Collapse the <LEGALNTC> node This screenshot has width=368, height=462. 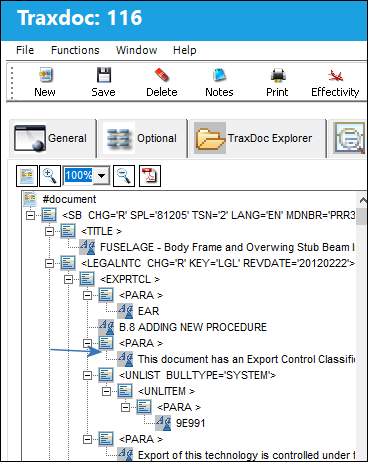pyautogui.click(x=49, y=263)
